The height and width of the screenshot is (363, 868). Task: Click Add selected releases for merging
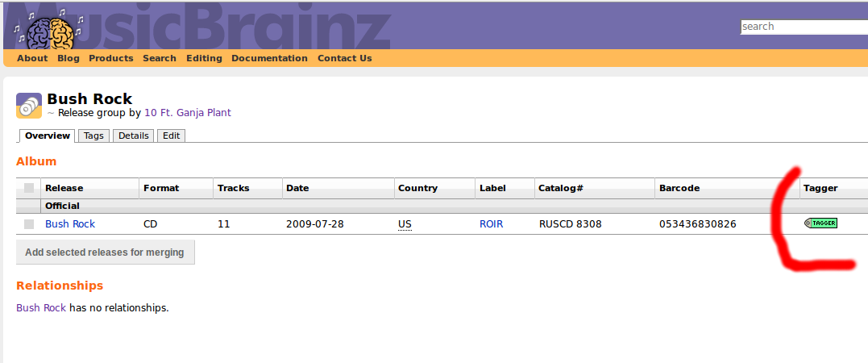click(106, 252)
